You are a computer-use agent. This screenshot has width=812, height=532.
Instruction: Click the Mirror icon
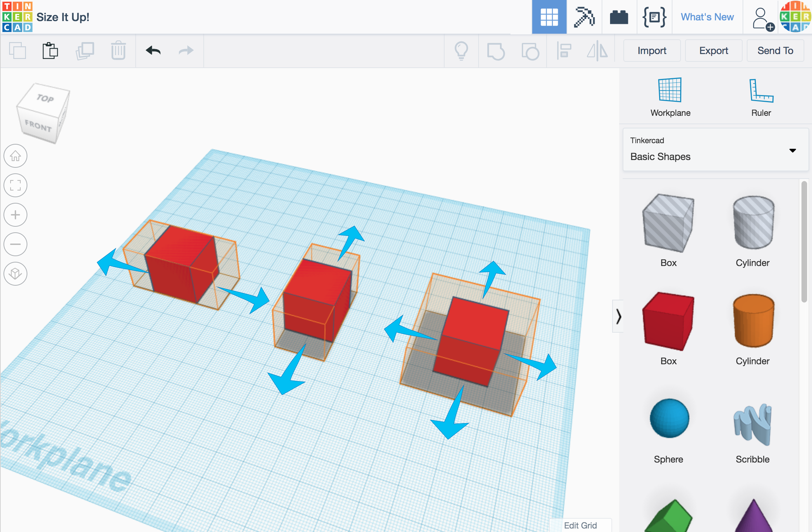(x=597, y=51)
